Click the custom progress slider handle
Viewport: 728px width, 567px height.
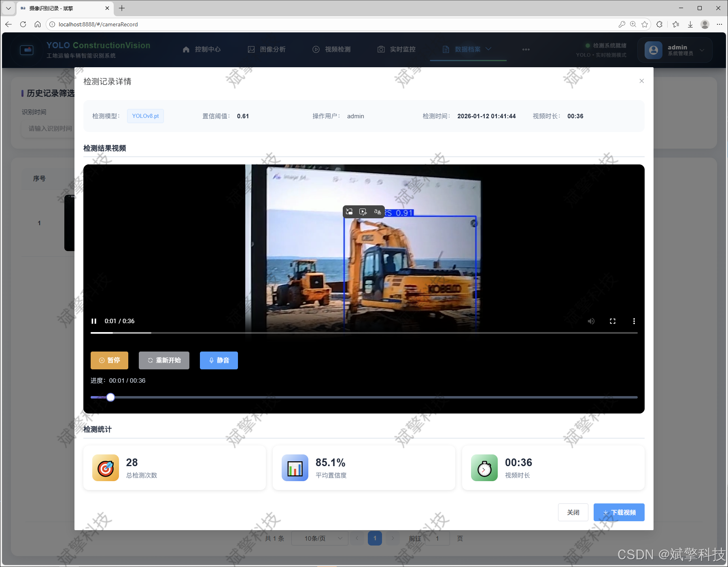pyautogui.click(x=110, y=397)
